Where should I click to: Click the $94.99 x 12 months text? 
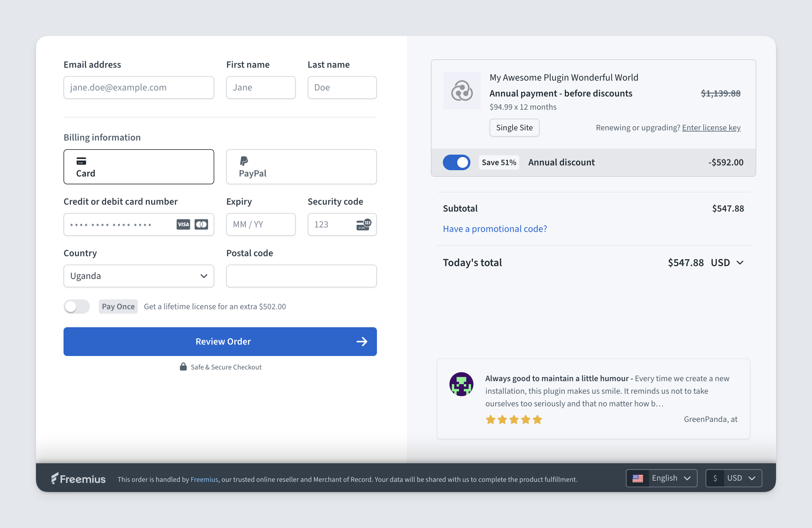(x=523, y=107)
